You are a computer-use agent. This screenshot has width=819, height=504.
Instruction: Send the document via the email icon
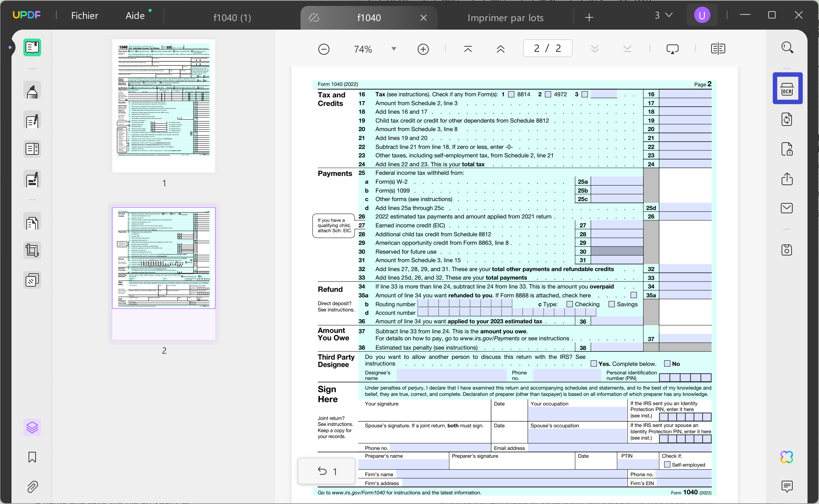click(x=787, y=208)
